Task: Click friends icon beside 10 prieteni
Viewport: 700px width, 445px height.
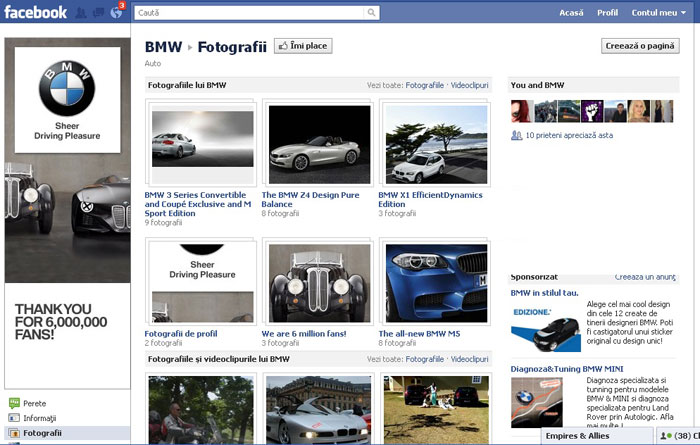Action: 517,135
